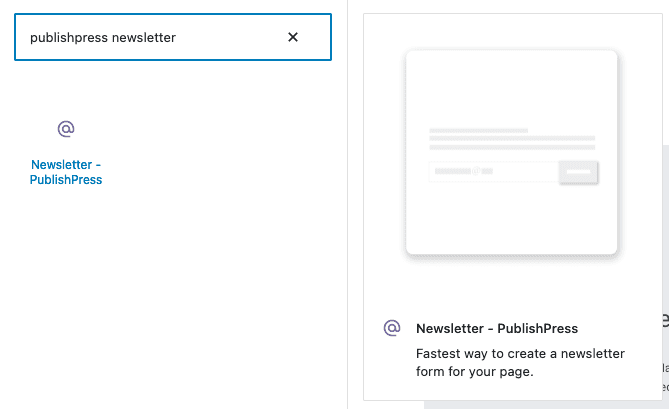Click the shortest placeholder line in the preview card

pyautogui.click(x=478, y=130)
